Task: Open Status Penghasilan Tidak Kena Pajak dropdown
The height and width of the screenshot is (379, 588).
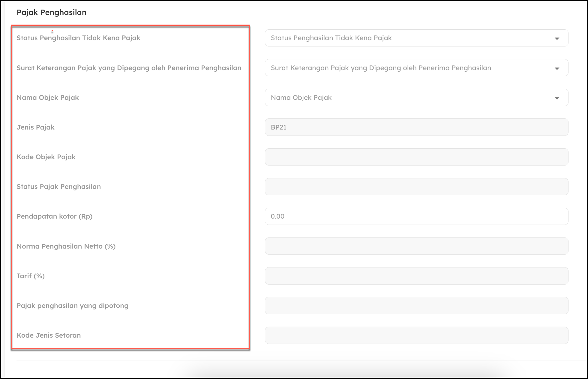Action: pyautogui.click(x=411, y=38)
